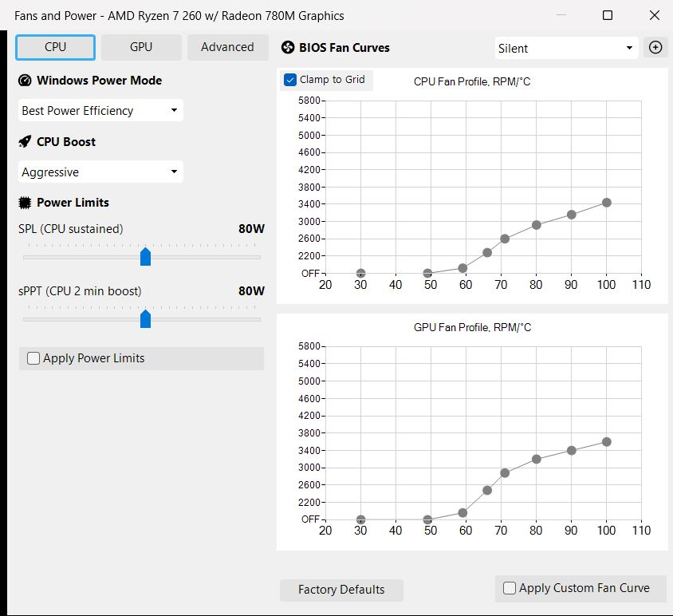Enable Apply Custom Fan Curve checkbox

click(510, 588)
